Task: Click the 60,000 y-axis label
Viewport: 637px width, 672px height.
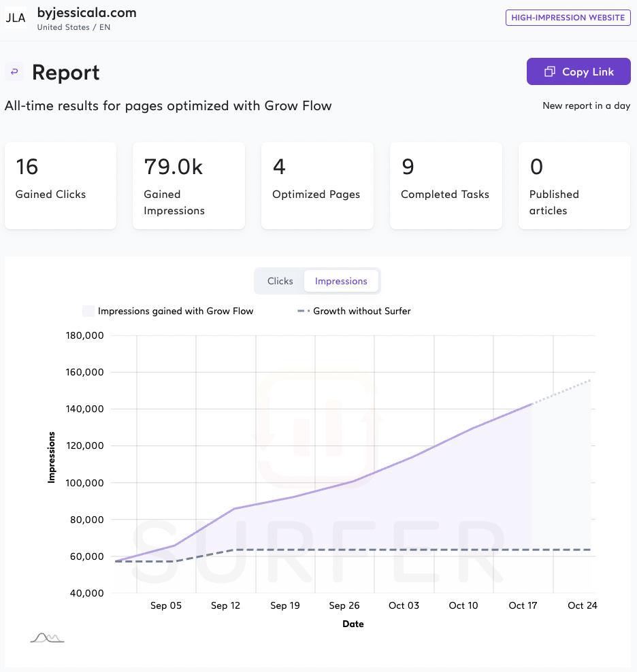Action: coord(87,557)
